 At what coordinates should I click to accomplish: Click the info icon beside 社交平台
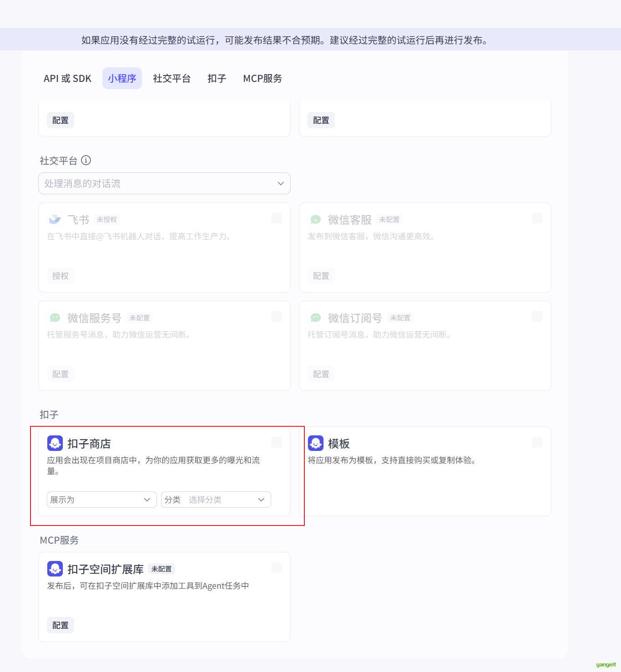[86, 160]
